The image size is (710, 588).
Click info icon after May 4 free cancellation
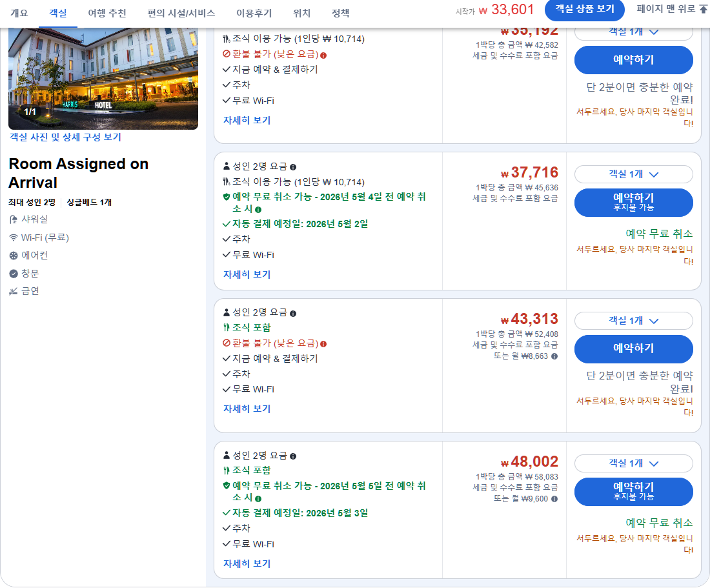258,210
